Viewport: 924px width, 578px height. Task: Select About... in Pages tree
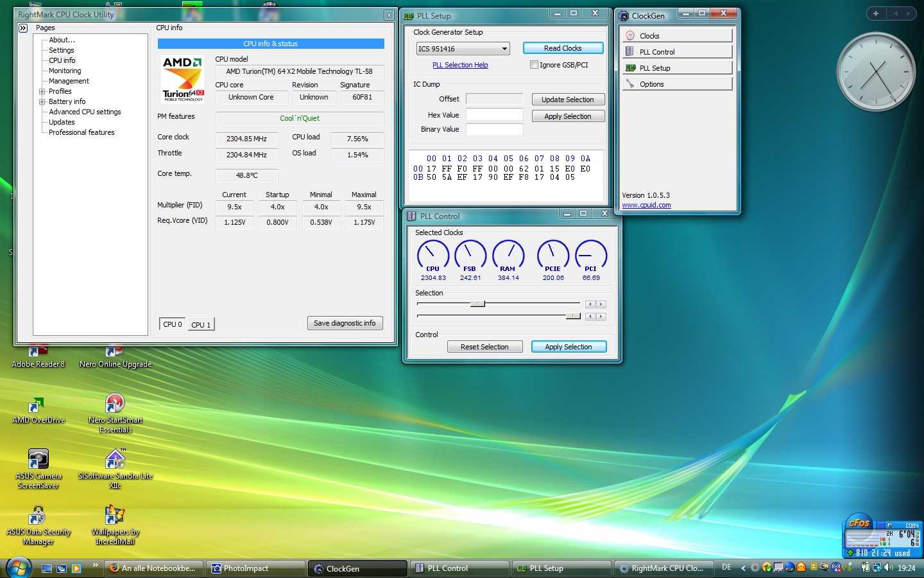click(x=62, y=40)
